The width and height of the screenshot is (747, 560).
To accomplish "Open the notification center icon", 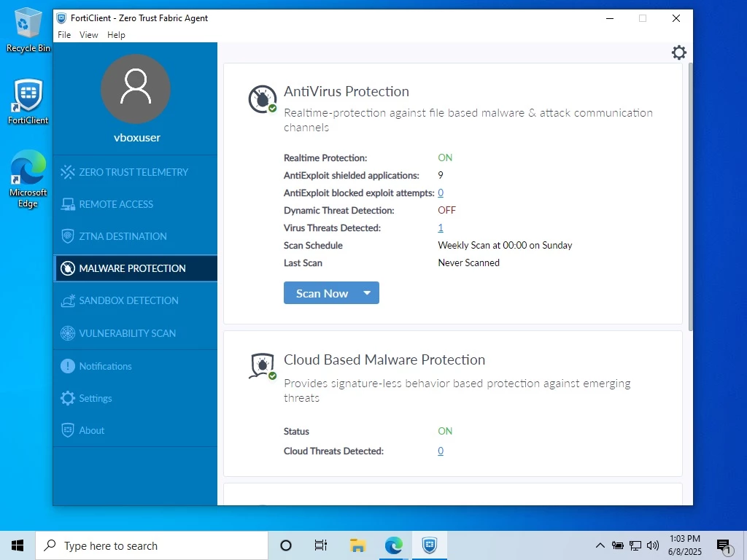I will click(724, 546).
